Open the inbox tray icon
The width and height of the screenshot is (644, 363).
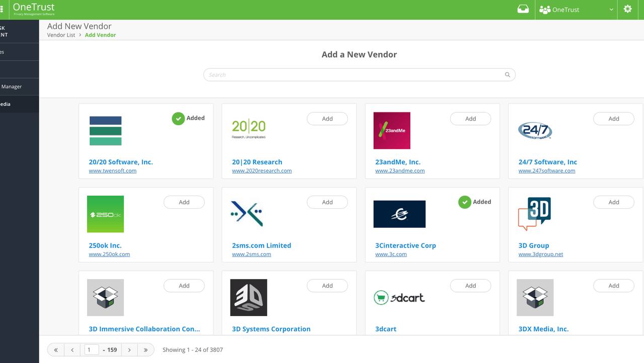tap(523, 9)
